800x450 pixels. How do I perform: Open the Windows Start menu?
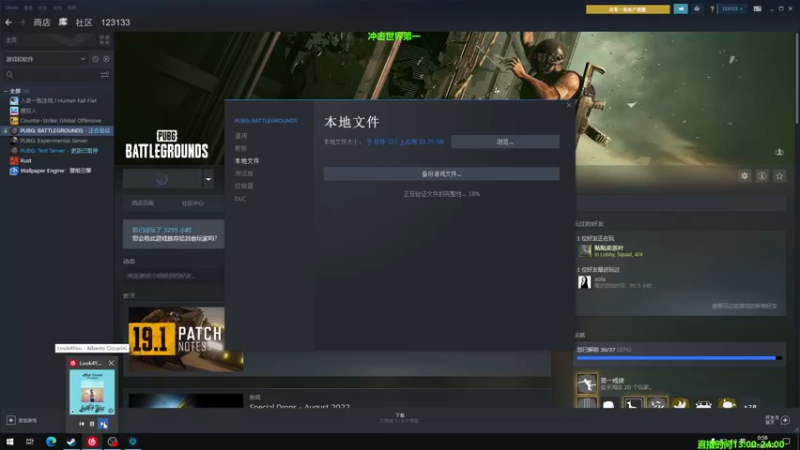(x=10, y=442)
